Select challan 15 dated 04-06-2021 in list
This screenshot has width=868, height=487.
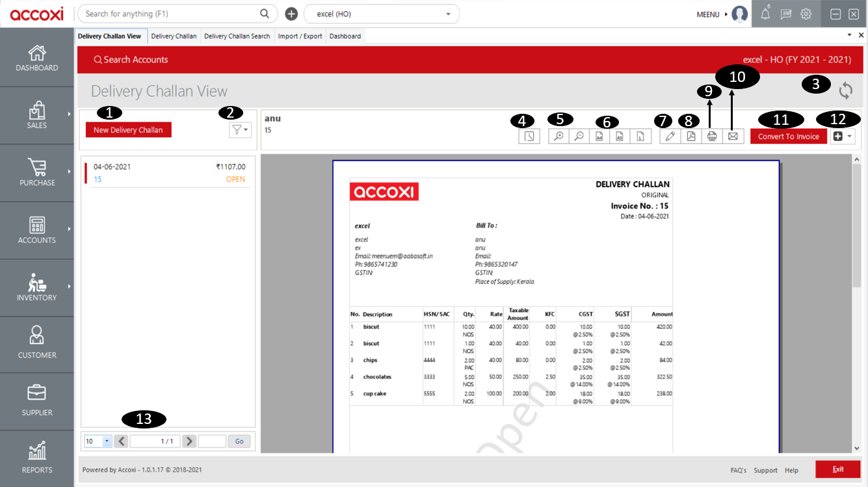click(167, 172)
